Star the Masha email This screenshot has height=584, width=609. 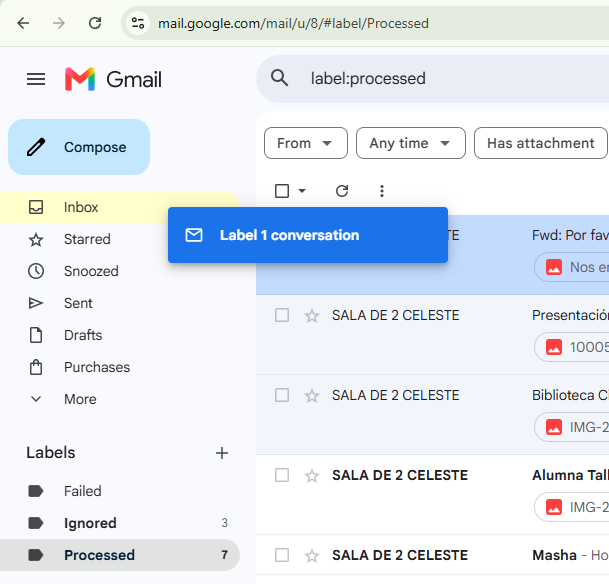pos(312,556)
